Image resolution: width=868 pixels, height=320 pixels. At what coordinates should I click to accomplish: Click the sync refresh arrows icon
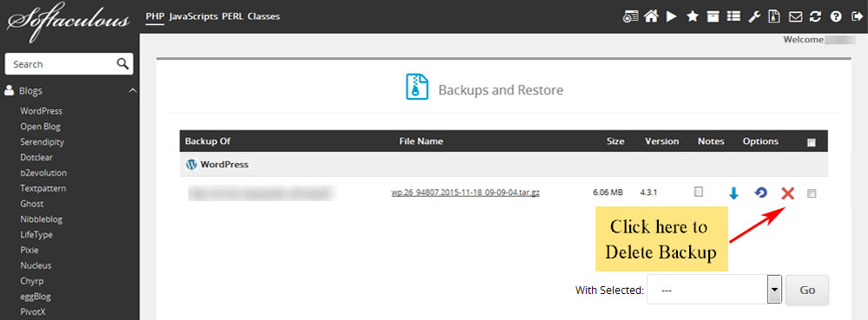pos(815,16)
